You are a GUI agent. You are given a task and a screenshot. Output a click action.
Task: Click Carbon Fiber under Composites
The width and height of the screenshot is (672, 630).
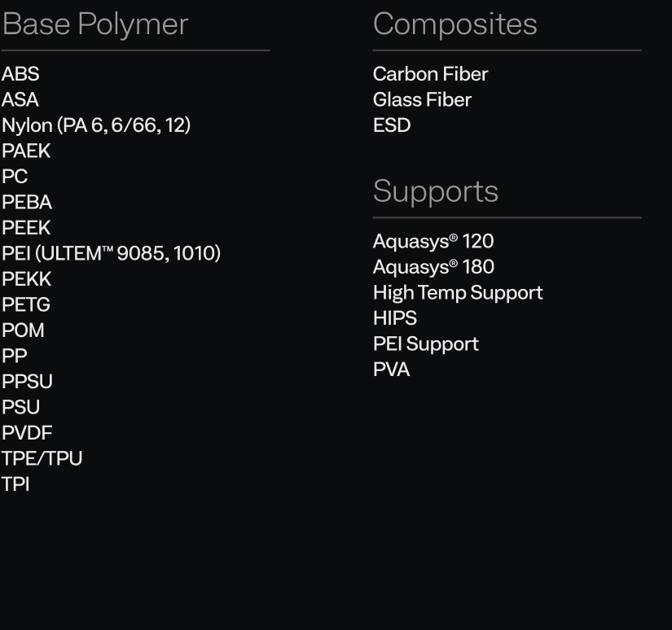coord(431,74)
